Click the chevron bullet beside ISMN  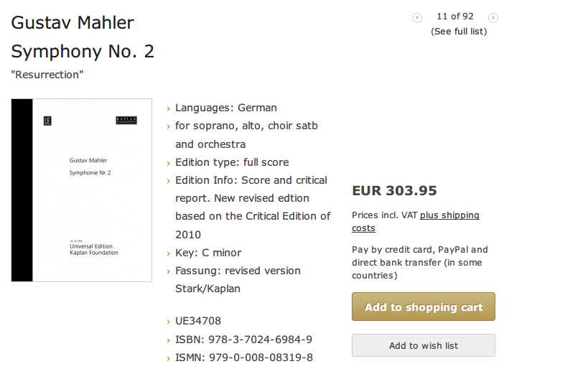[x=169, y=359]
